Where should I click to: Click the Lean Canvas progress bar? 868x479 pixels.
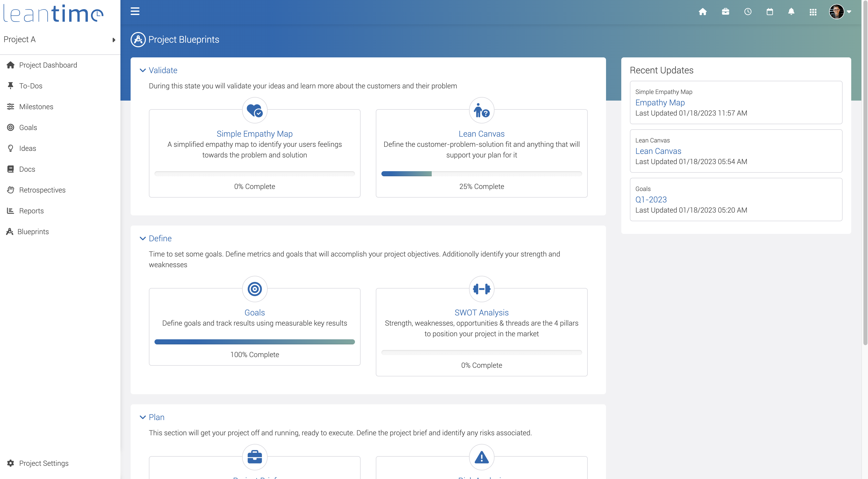pos(481,173)
